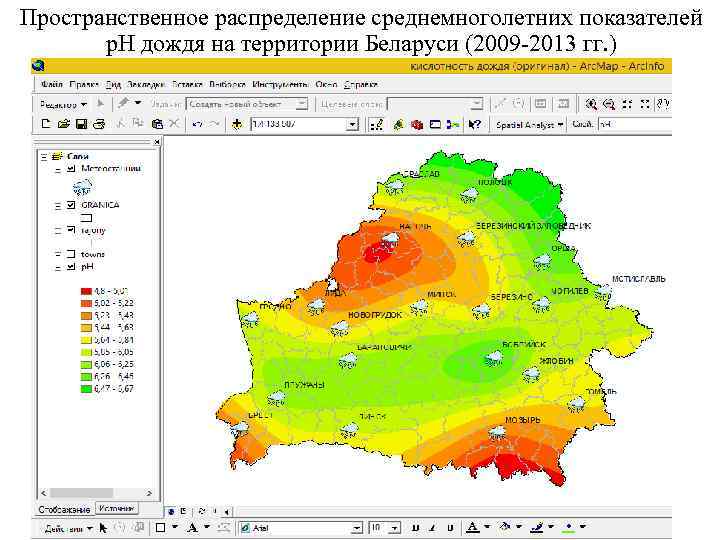Open the Editor toolbar icon beside the scale box
Screen dimensions: 720x540
pos(377,124)
